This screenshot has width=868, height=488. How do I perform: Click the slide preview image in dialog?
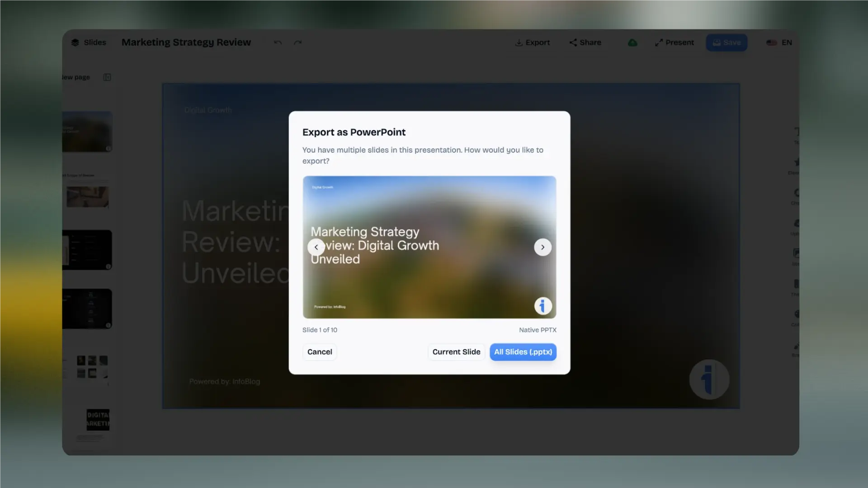(429, 247)
